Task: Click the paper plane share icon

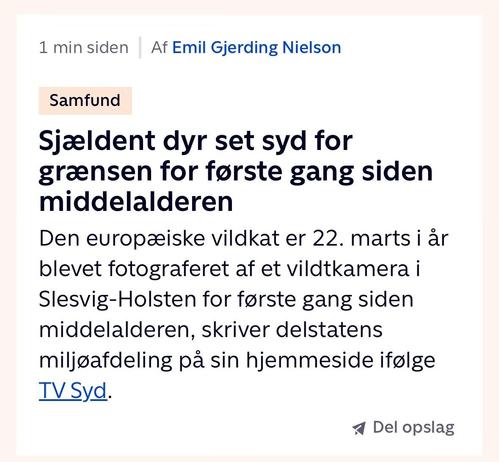Action: [x=359, y=428]
